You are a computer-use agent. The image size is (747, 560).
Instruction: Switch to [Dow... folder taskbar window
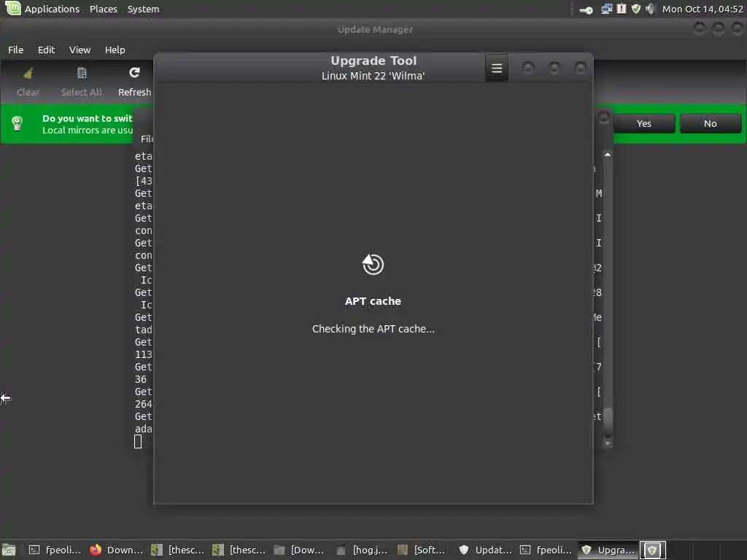300,550
